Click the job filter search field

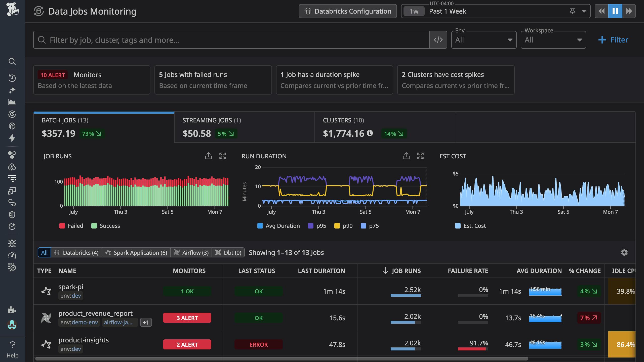click(x=226, y=40)
